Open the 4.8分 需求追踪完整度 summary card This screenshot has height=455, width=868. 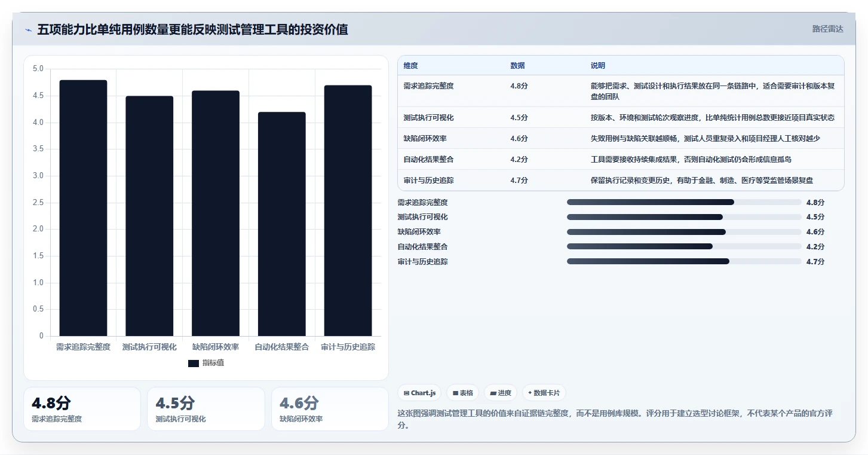point(82,409)
